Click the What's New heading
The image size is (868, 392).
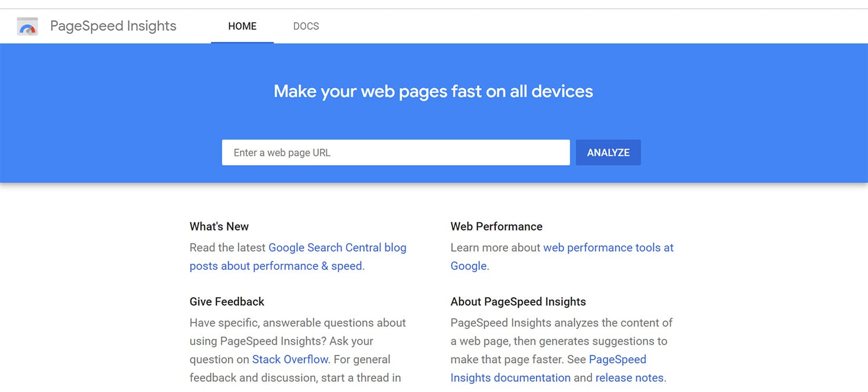(219, 226)
